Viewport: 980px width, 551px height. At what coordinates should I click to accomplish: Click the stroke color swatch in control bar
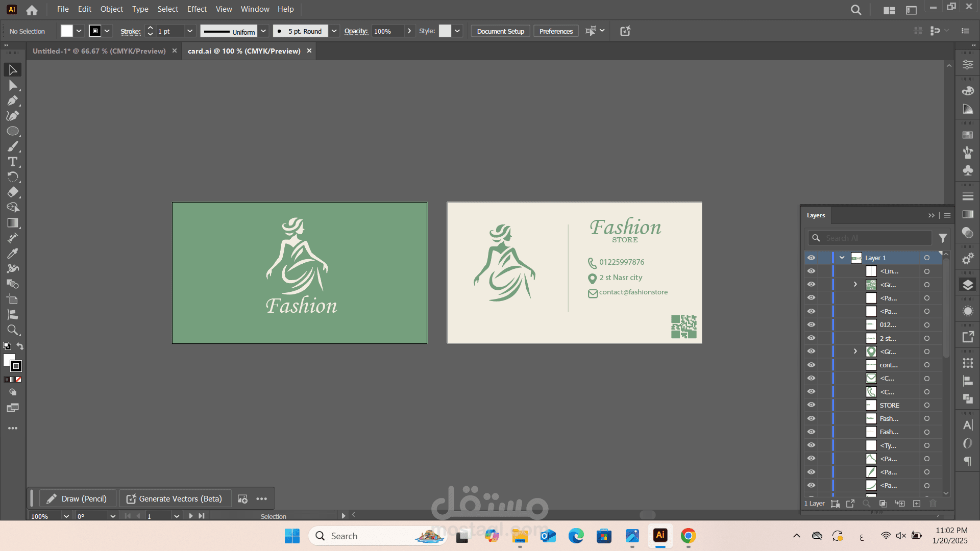95,31
